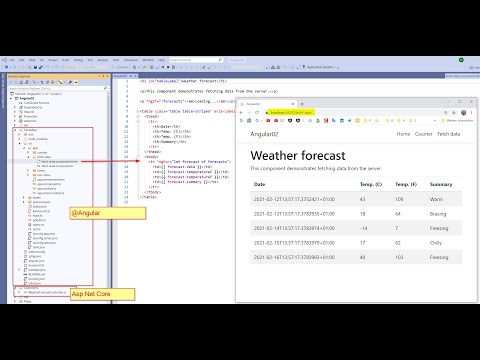Click zoom magnifier icon in Chrome address bar
Screen dimensions: 480x360
click(446, 113)
